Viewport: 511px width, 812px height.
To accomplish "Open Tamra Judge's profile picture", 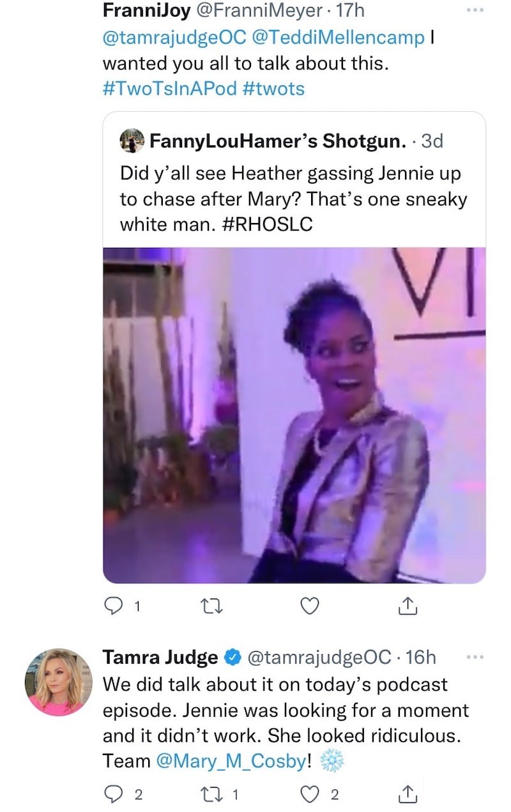I will click(x=56, y=682).
